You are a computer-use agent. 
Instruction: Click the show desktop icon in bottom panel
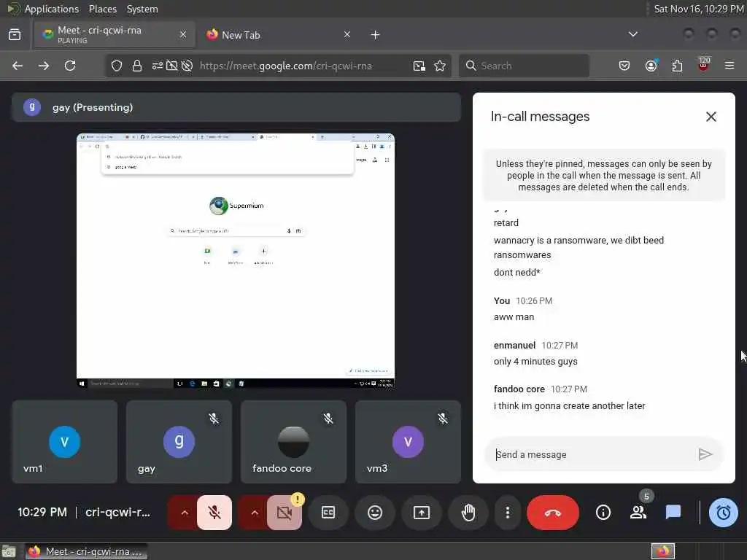(x=9, y=552)
